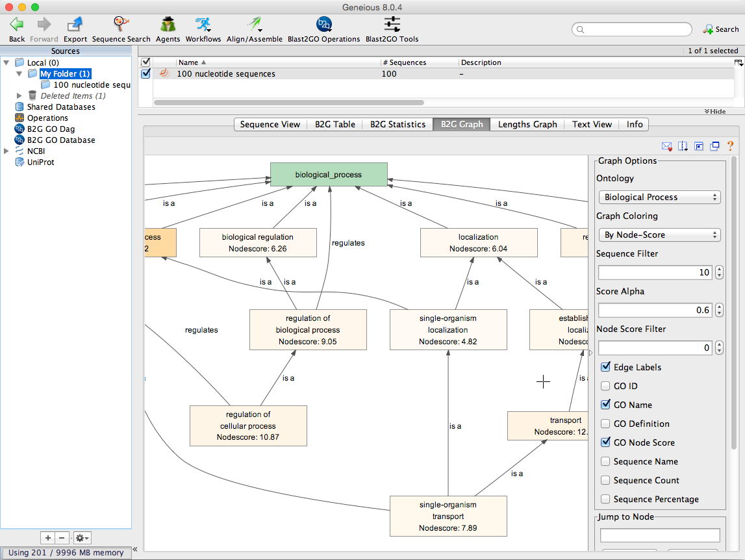Click the Score Alpha stepper arrows
The height and width of the screenshot is (560, 745).
(719, 310)
